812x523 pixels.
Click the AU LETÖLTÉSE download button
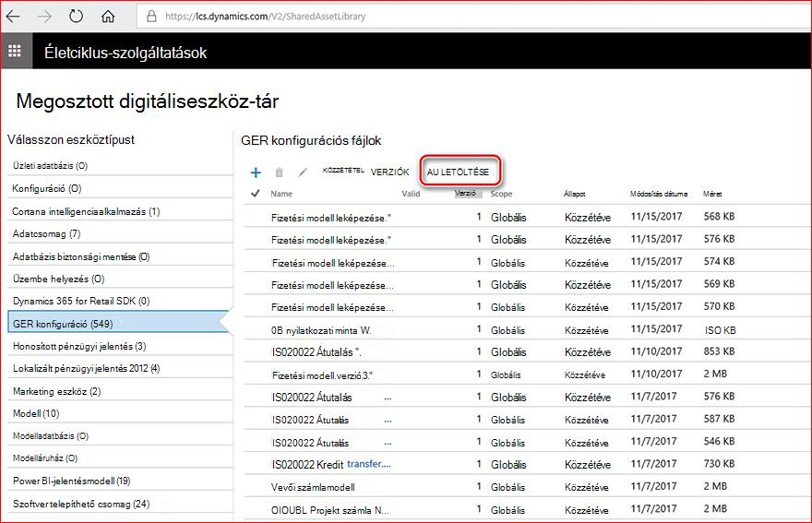click(x=458, y=172)
